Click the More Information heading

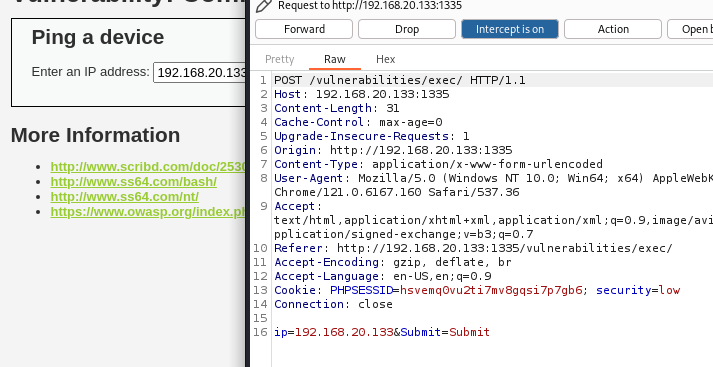coord(95,135)
